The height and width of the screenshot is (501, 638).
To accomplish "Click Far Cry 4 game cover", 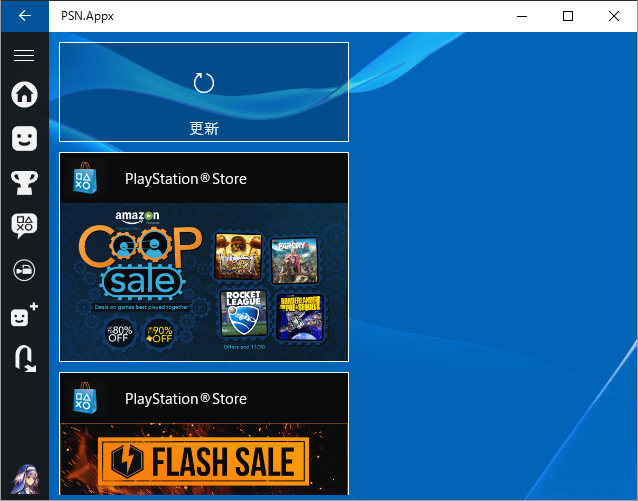I will point(295,260).
